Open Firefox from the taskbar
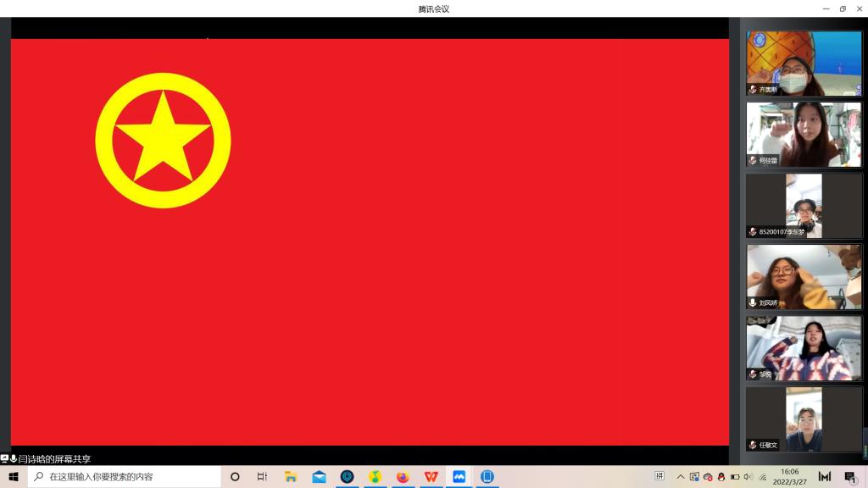868x488 pixels. pyautogui.click(x=403, y=477)
